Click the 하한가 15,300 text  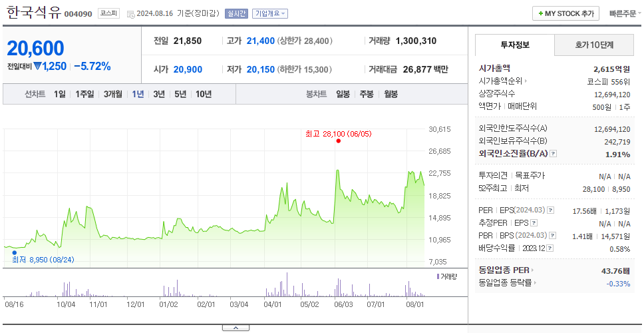(305, 69)
